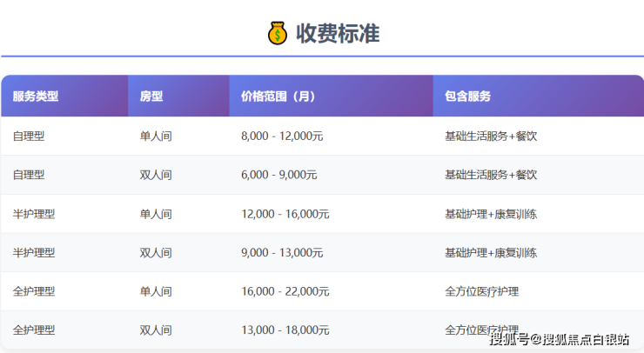Select the 房型 column header
Screen dimensions: 644x353
151,97
